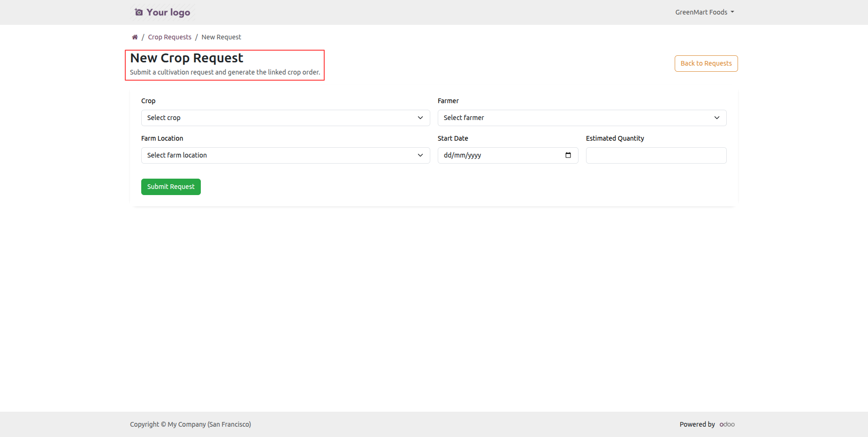This screenshot has height=437, width=868.
Task: Expand the Select farm location dropdown
Action: click(x=286, y=155)
